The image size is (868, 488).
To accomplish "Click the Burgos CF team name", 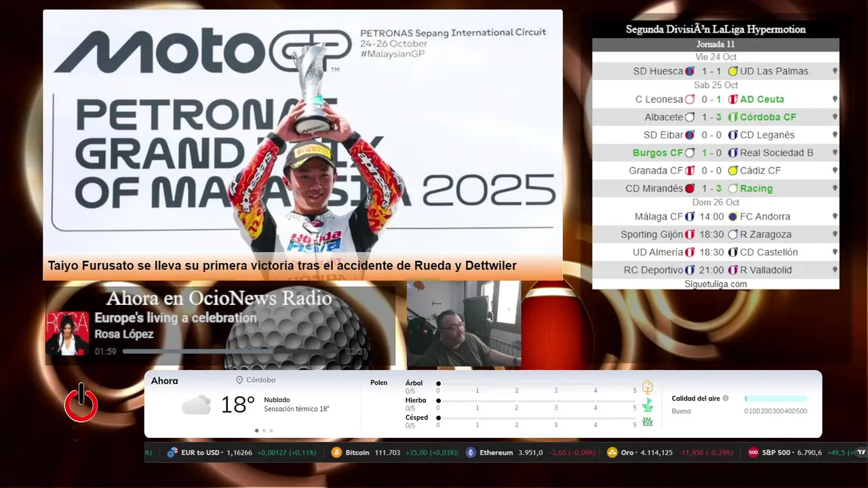I will pyautogui.click(x=658, y=153).
